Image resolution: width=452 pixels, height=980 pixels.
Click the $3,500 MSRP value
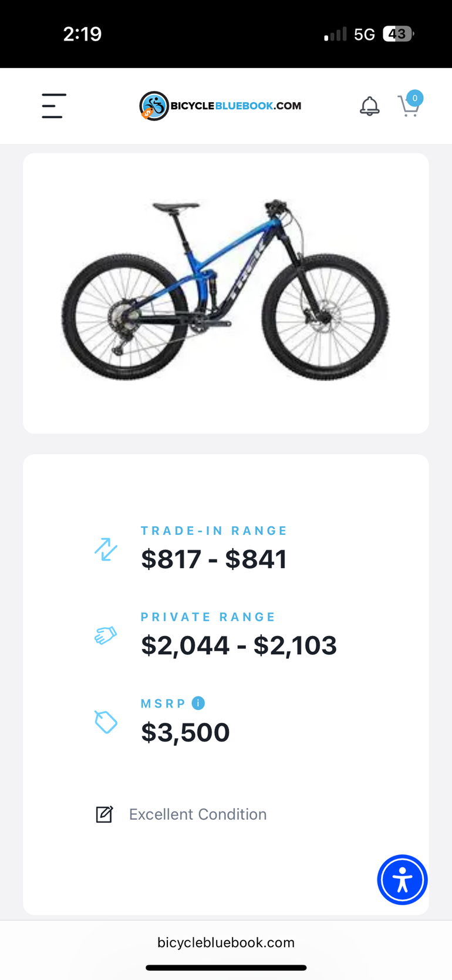click(185, 732)
